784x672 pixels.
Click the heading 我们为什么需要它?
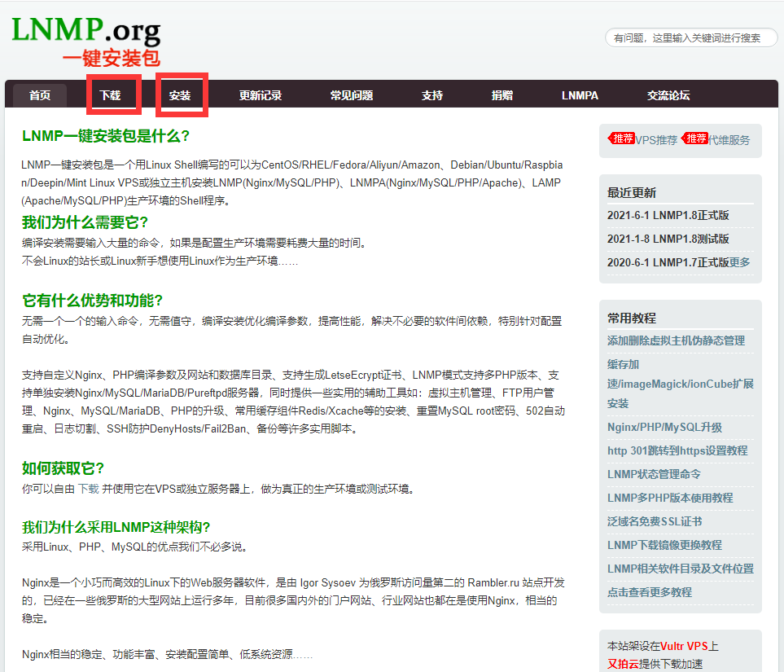85,222
